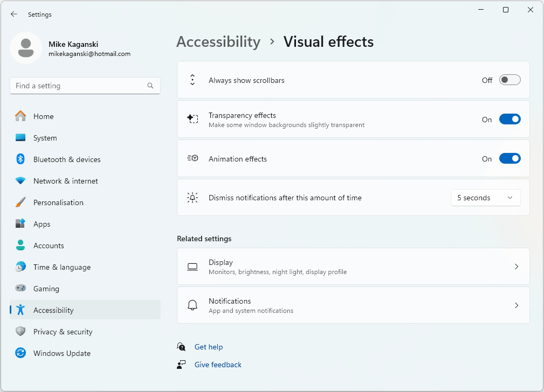Click the Windows Update refresh icon
This screenshot has width=544, height=392.
[x=20, y=353]
